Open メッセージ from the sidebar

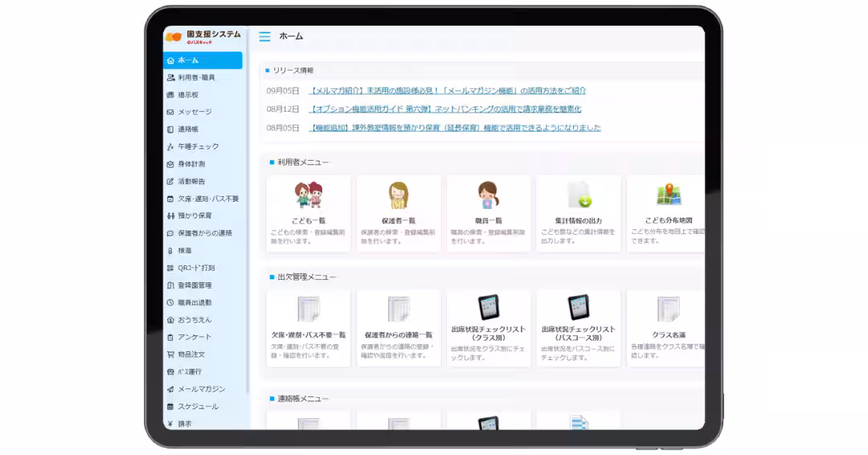pos(194,113)
